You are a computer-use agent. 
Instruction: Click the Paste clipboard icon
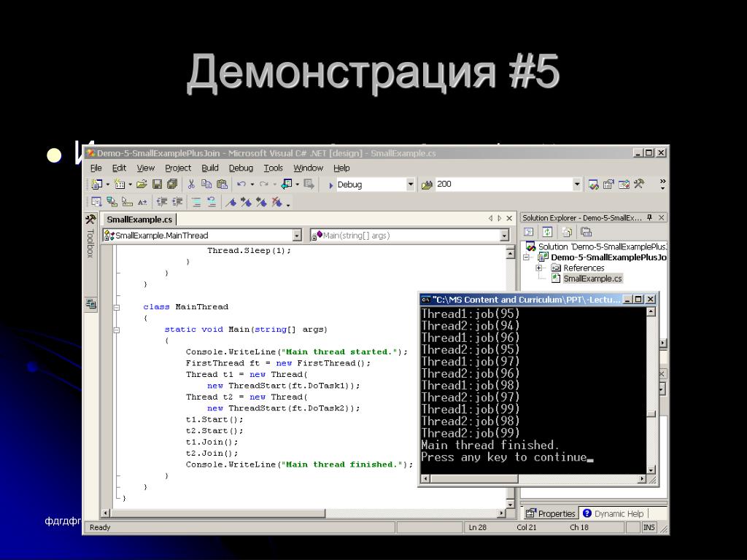click(222, 184)
